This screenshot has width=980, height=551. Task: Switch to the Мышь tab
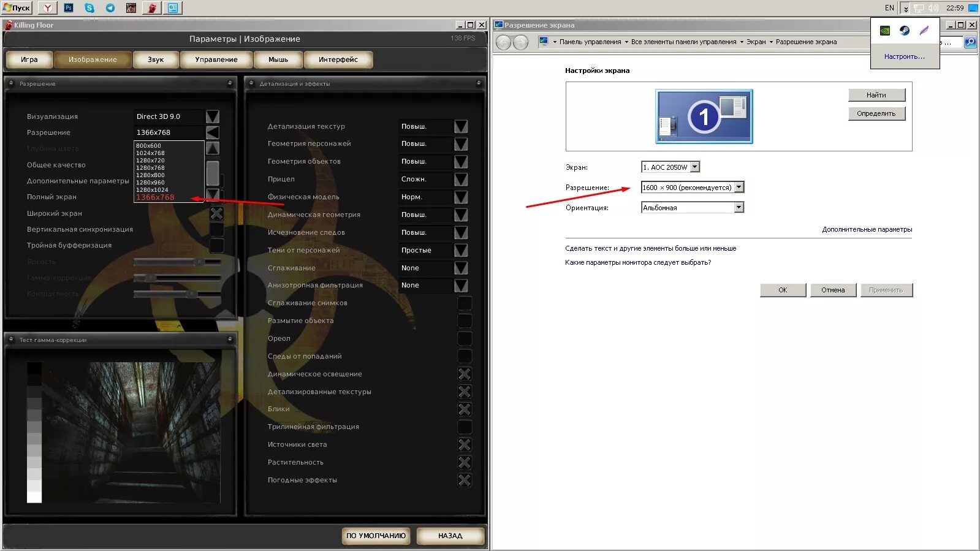click(x=278, y=59)
